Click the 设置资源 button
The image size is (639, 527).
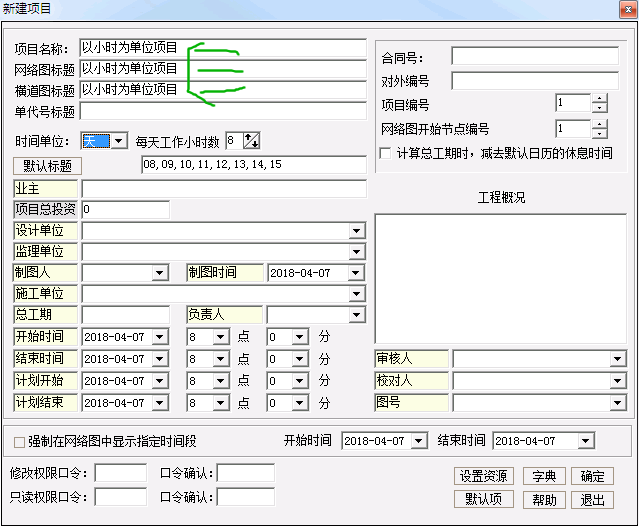click(483, 476)
